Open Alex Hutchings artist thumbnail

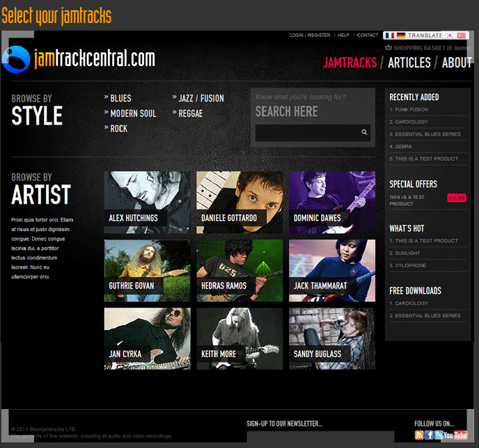click(147, 202)
